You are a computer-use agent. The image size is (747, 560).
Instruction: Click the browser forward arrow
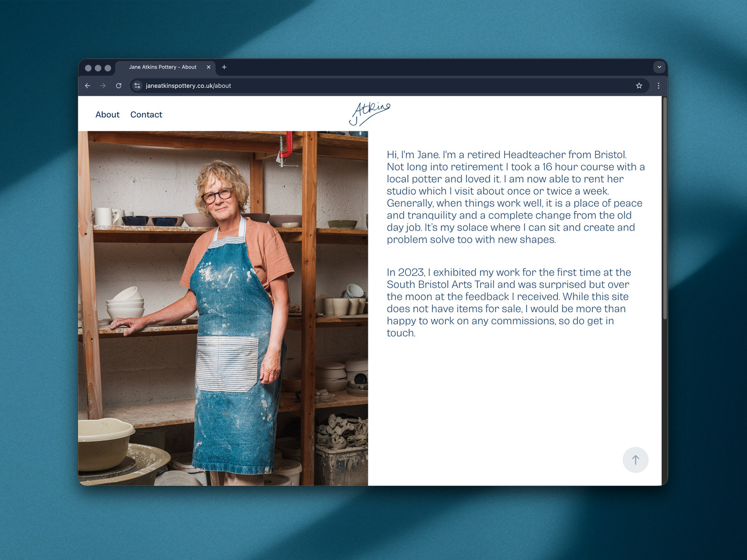point(103,86)
